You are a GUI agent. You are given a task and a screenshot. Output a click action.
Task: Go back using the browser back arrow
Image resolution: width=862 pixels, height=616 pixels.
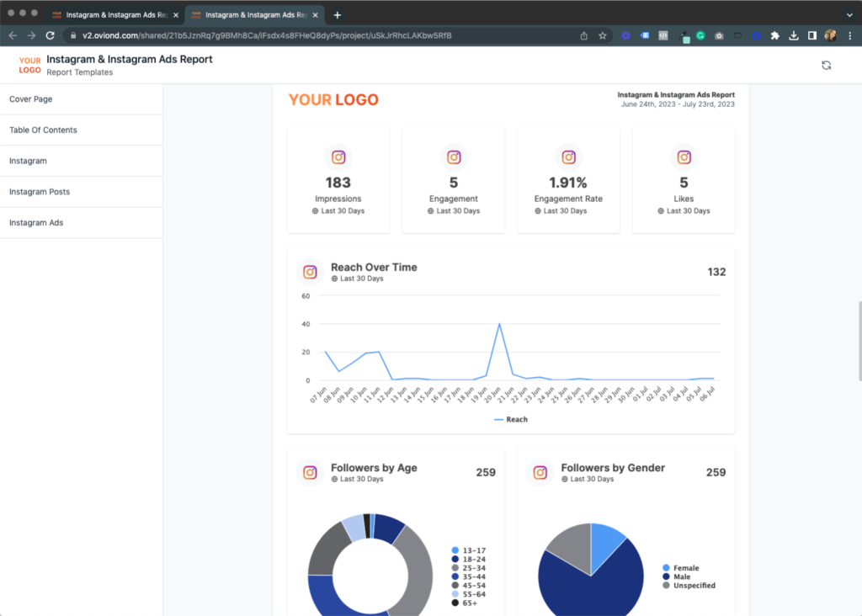13,35
